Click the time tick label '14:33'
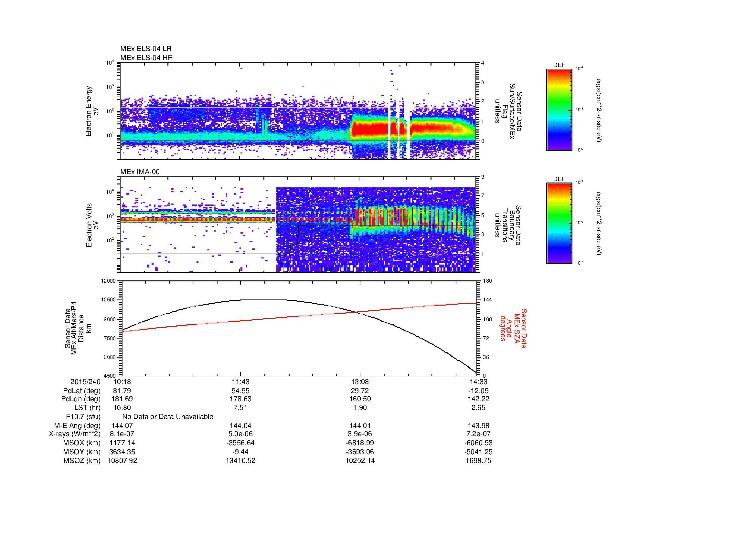 478,382
